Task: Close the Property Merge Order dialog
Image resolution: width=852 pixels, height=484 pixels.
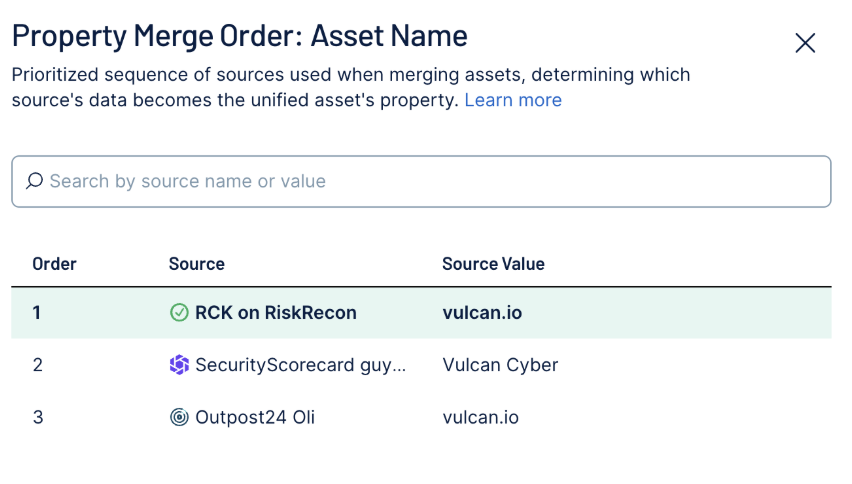Action: click(805, 43)
